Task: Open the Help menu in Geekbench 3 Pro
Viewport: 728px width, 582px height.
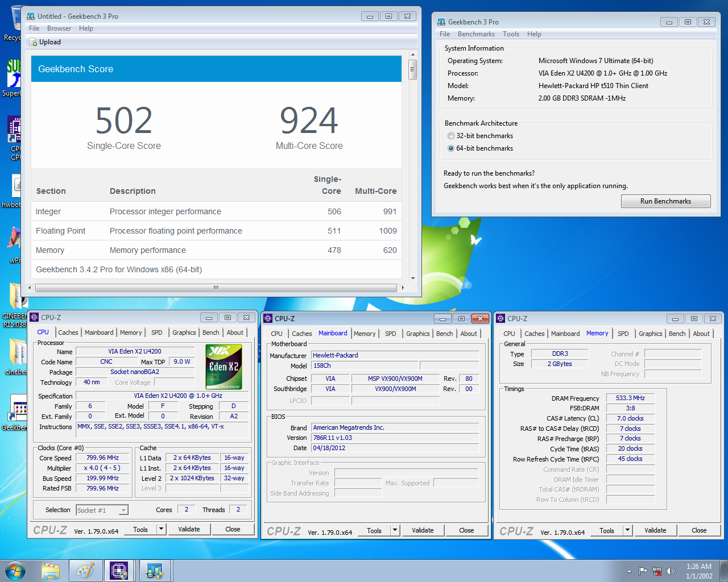Action: coord(534,34)
